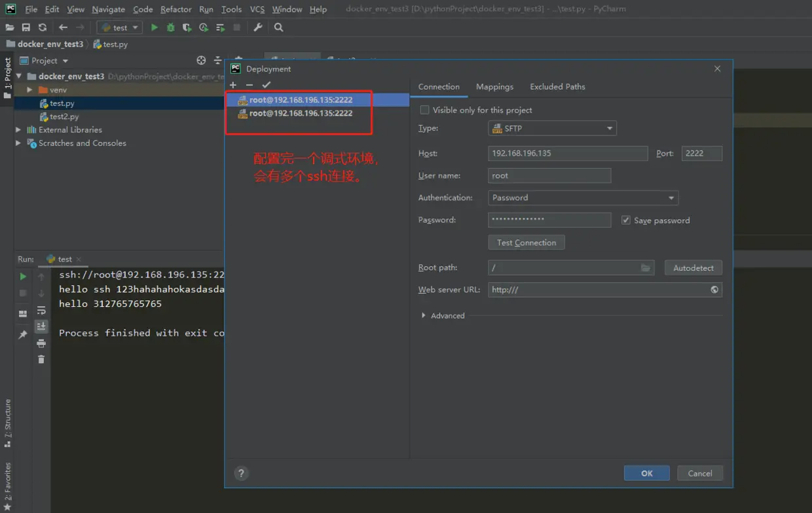This screenshot has width=812, height=513.
Task: Mark server as default with checkmark icon
Action: (x=266, y=85)
